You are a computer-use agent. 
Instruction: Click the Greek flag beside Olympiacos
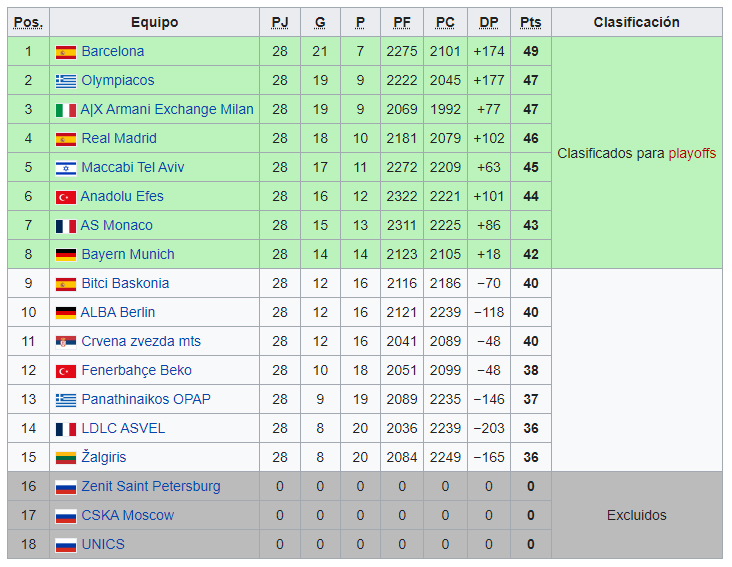pyautogui.click(x=66, y=81)
